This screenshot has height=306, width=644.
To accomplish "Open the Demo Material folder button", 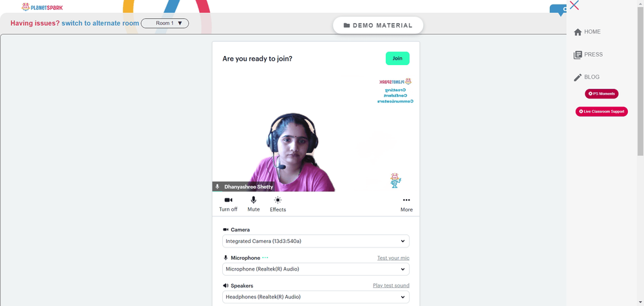I will click(x=378, y=26).
